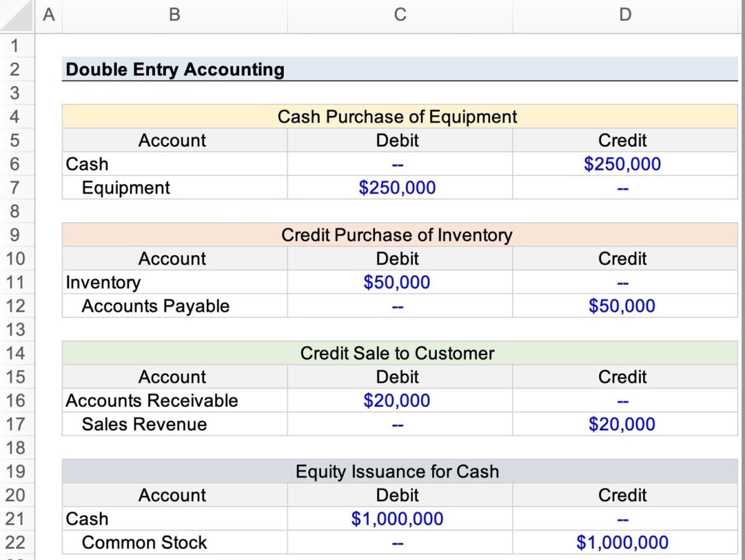
Task: Select the $1,000,000 debit for Cash
Action: click(400, 519)
